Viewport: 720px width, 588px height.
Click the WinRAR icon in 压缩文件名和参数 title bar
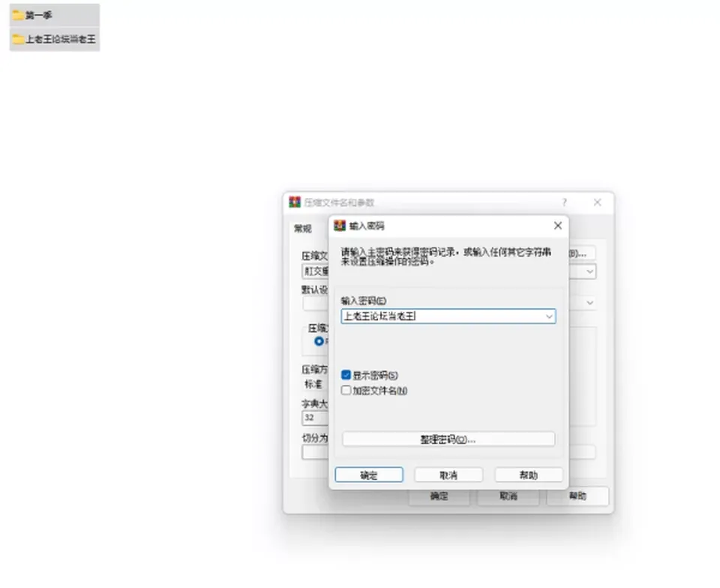294,202
